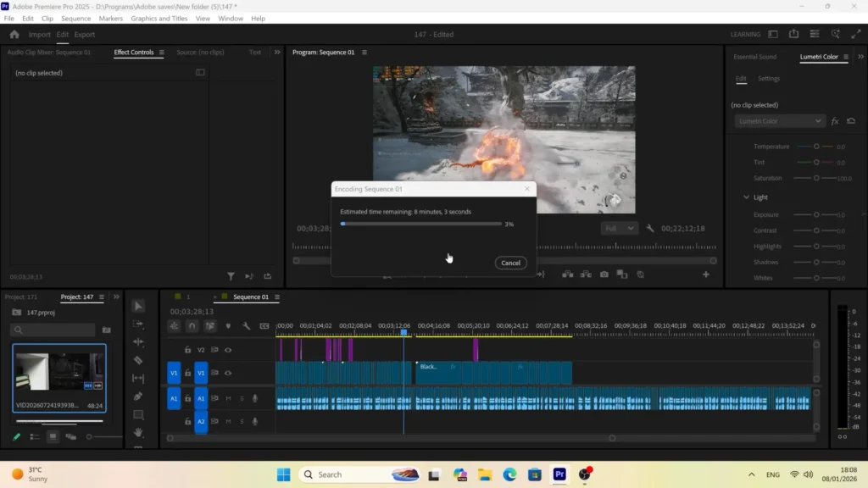Open Program Sequence 01 panel menu
Screen dimensions: 868x488
coord(364,53)
